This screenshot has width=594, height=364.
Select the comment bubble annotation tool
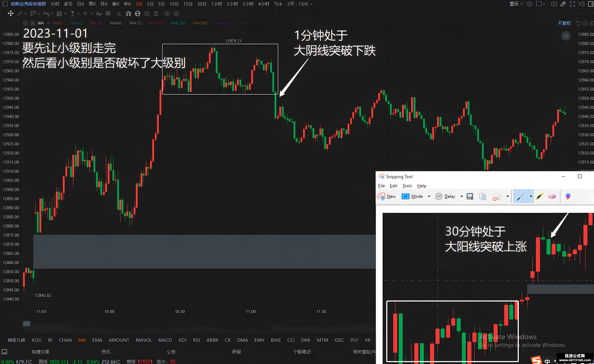tap(108, 14)
